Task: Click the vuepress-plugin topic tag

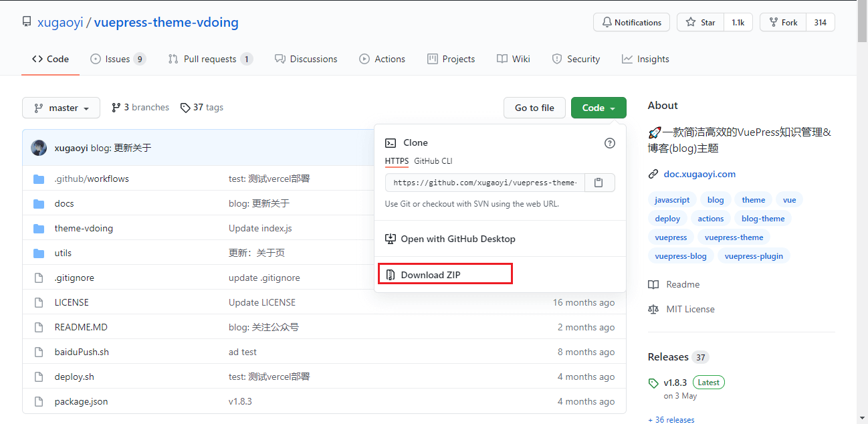Action: click(x=754, y=256)
